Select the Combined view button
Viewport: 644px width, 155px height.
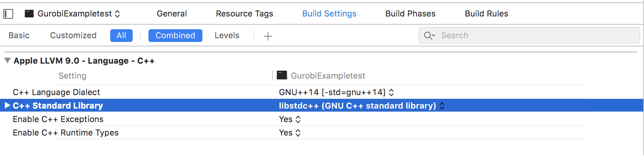[175, 36]
